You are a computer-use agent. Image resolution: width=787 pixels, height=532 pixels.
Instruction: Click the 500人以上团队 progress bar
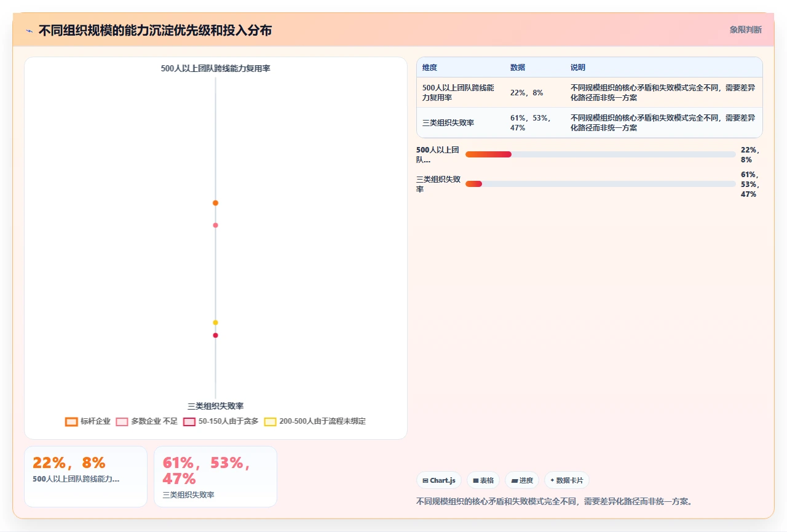coord(600,154)
